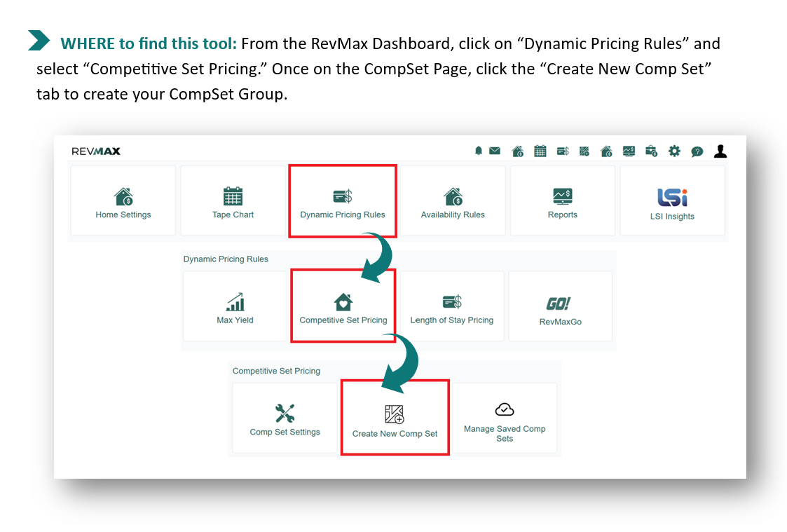787x532 pixels.
Task: Open the Reports tile
Action: [563, 200]
